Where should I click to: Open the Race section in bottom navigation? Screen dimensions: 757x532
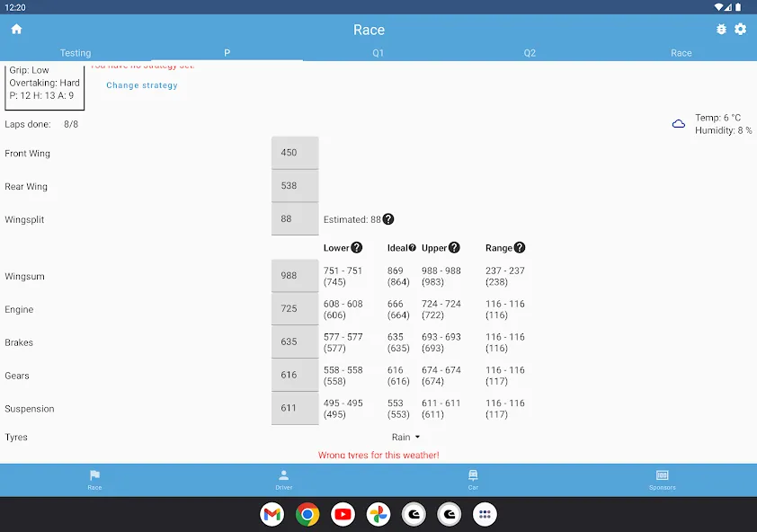94,480
